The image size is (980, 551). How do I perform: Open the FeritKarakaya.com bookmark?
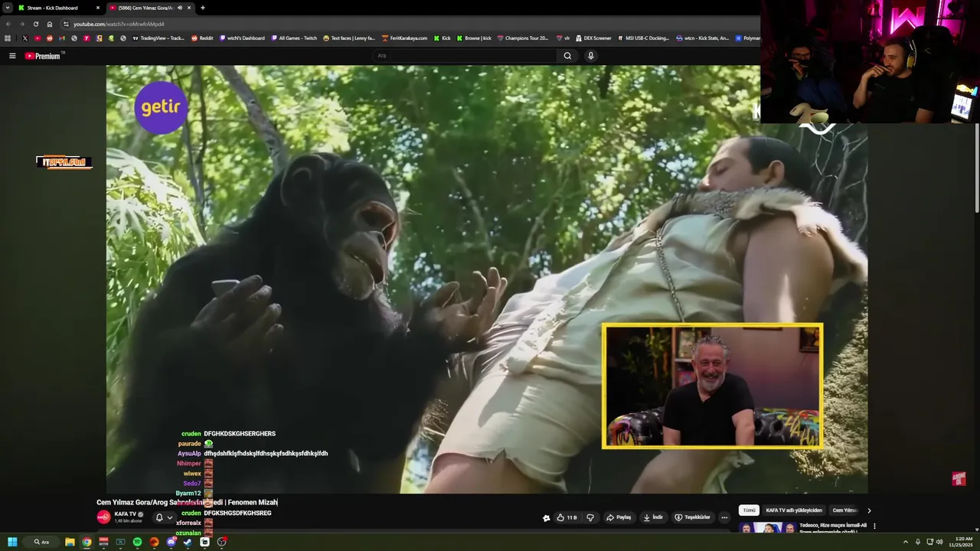tap(404, 37)
